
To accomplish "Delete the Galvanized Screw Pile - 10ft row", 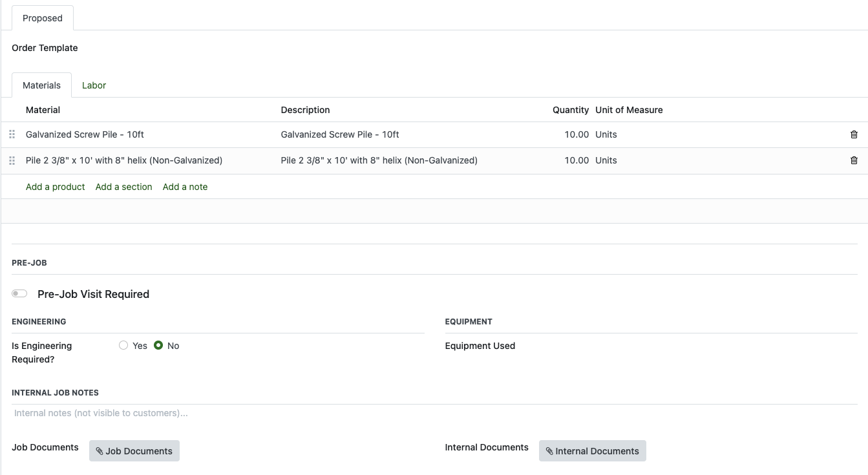I will click(854, 134).
